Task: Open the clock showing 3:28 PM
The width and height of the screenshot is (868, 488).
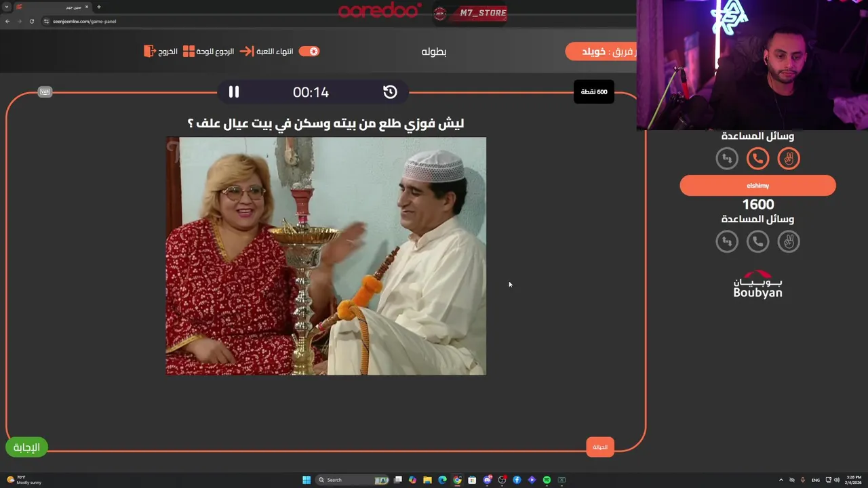Action: coord(852,480)
